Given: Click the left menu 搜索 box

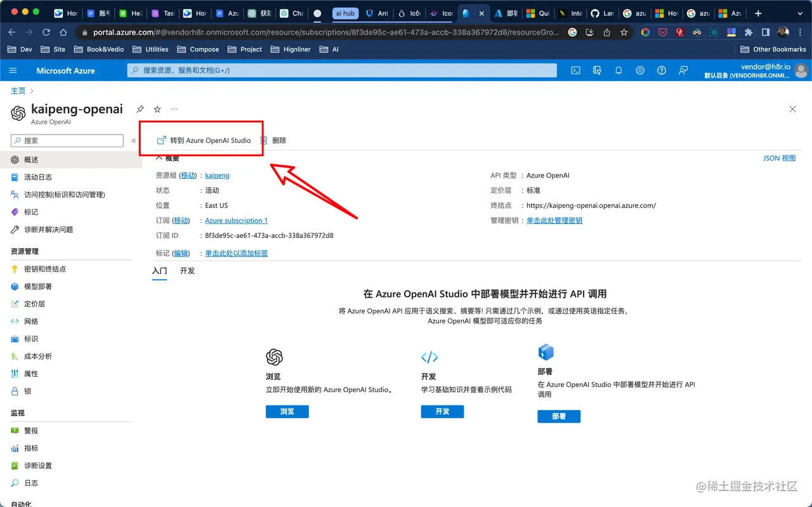Looking at the screenshot, I should click(x=67, y=140).
